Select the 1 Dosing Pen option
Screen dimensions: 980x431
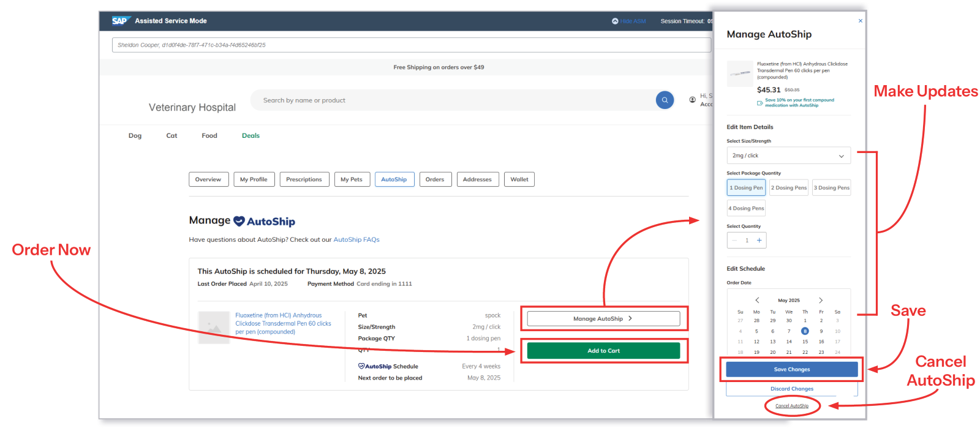coord(746,188)
